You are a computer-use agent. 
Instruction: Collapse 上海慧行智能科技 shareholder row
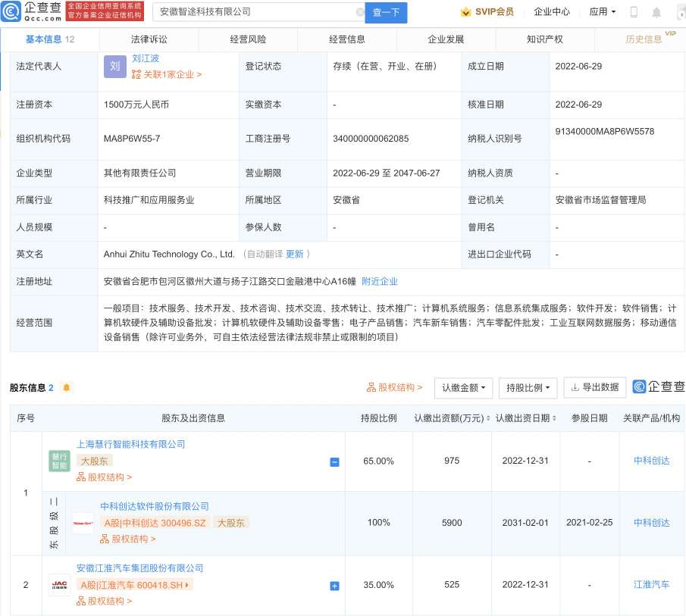[334, 461]
